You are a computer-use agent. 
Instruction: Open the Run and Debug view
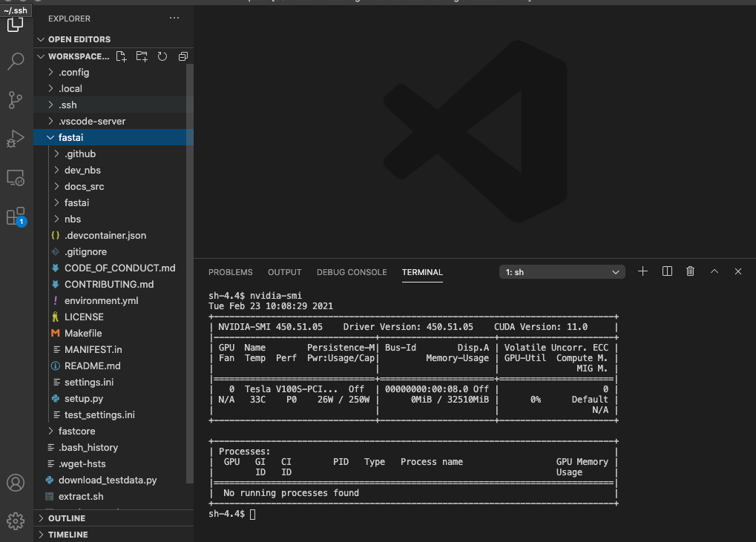tap(16, 139)
